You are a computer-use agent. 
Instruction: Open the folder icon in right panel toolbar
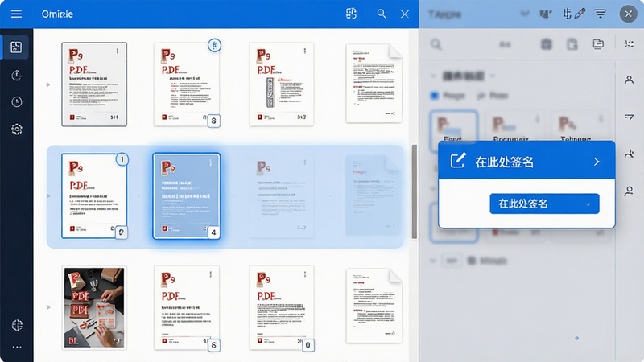point(598,44)
